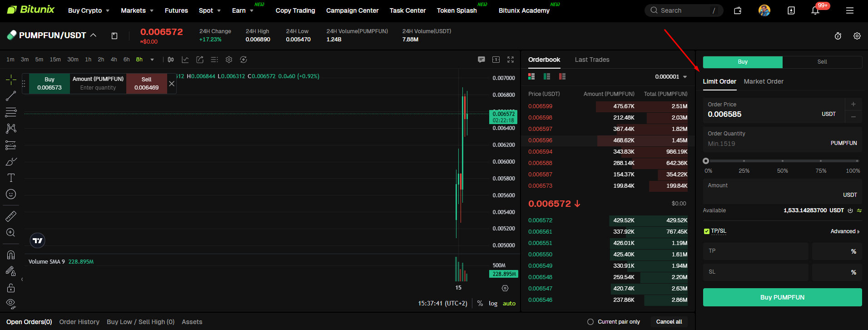
Task: Open the Assets tab
Action: 192,322
